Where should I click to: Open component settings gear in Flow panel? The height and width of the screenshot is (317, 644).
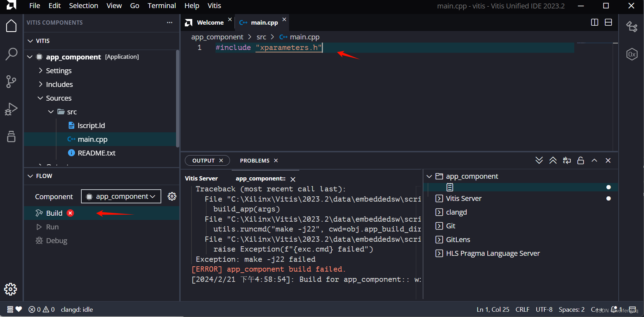tap(172, 196)
